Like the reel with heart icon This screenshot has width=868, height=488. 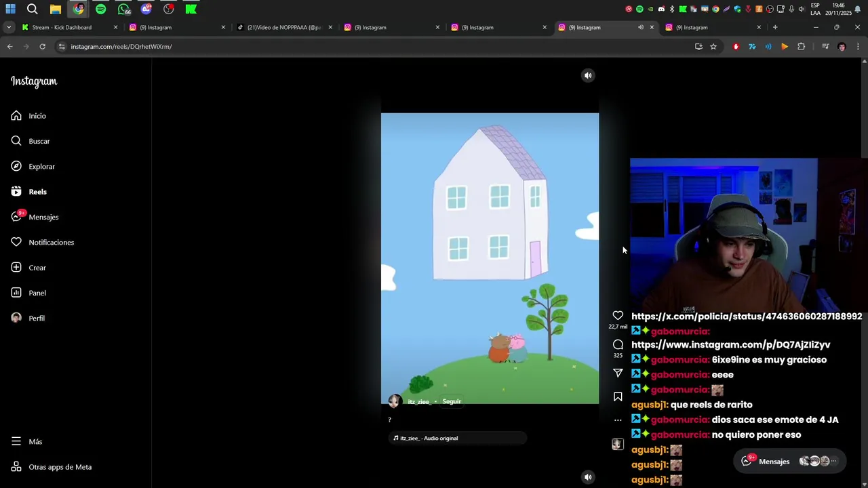click(x=618, y=316)
